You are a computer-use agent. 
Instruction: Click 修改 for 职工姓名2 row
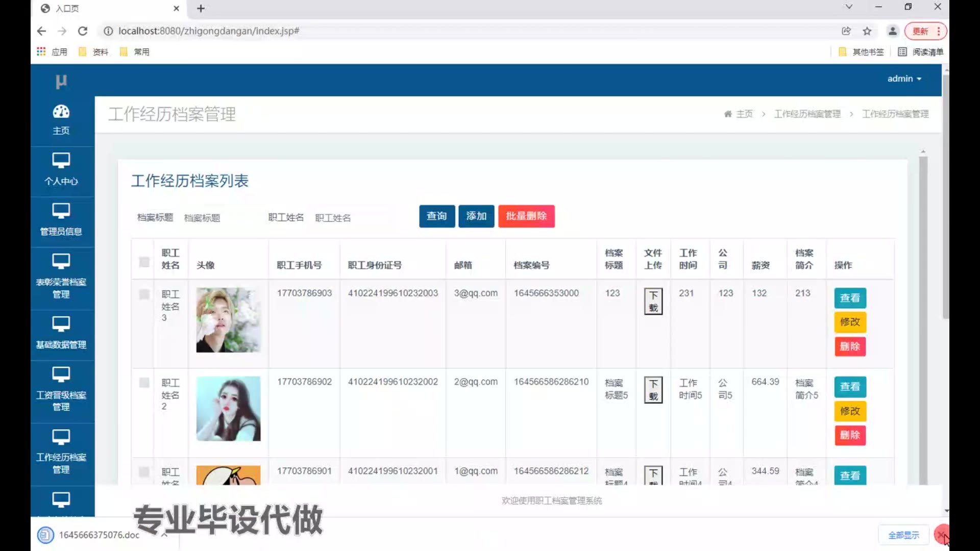click(x=850, y=411)
